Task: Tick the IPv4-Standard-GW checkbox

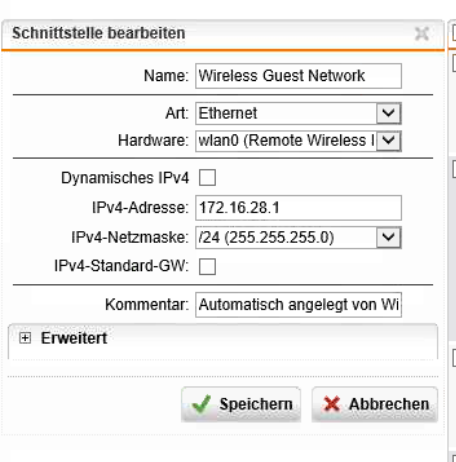Action: click(207, 266)
